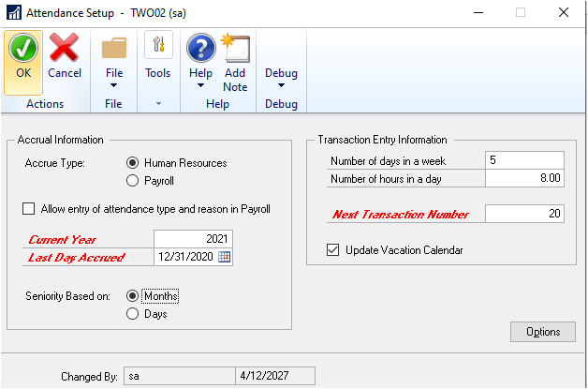The image size is (588, 389).
Task: Select seniority based on Months
Action: [x=132, y=296]
